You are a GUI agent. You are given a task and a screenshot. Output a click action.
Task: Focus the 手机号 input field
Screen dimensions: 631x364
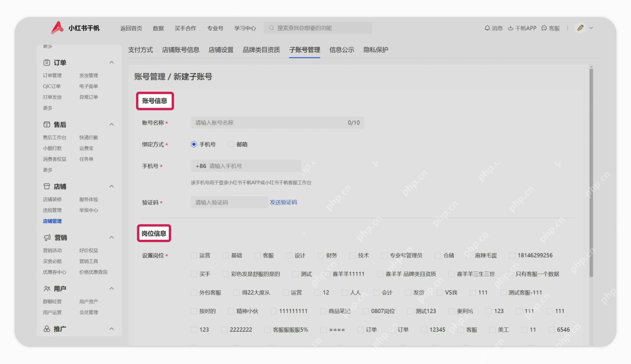click(x=246, y=166)
